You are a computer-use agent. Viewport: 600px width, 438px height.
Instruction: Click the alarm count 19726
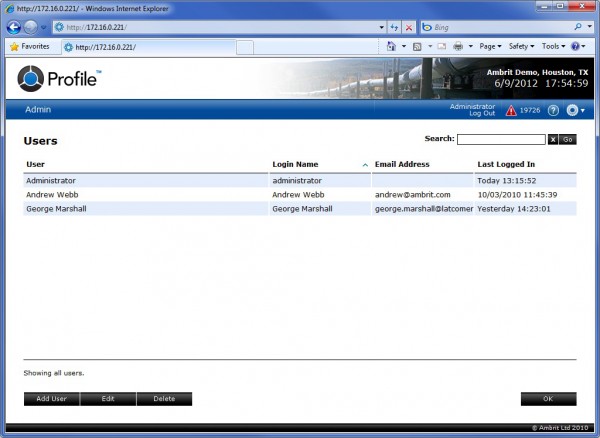click(x=530, y=111)
